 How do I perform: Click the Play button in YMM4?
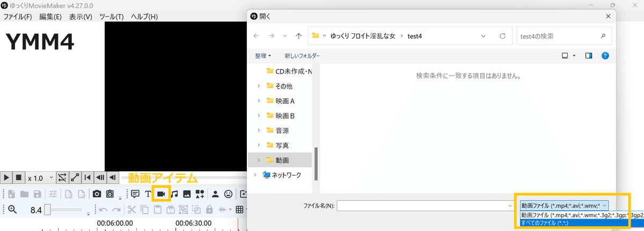point(6,177)
